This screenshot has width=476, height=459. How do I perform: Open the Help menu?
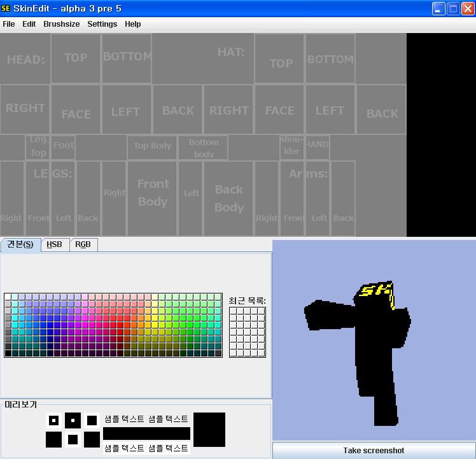coord(132,24)
